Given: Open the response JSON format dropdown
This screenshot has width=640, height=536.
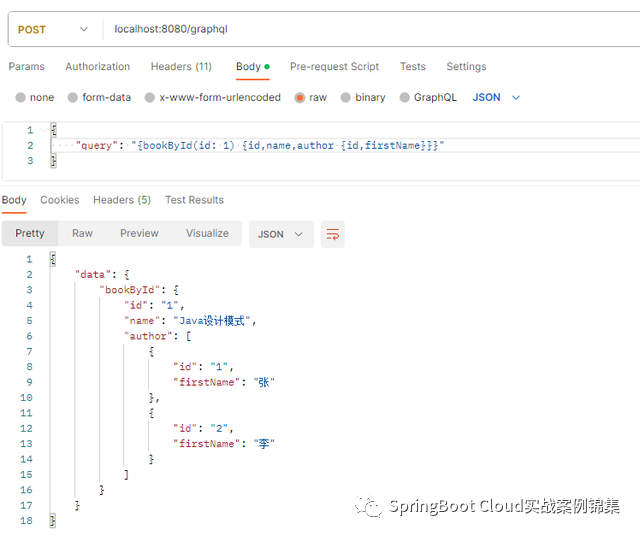Looking at the screenshot, I should coord(280,234).
